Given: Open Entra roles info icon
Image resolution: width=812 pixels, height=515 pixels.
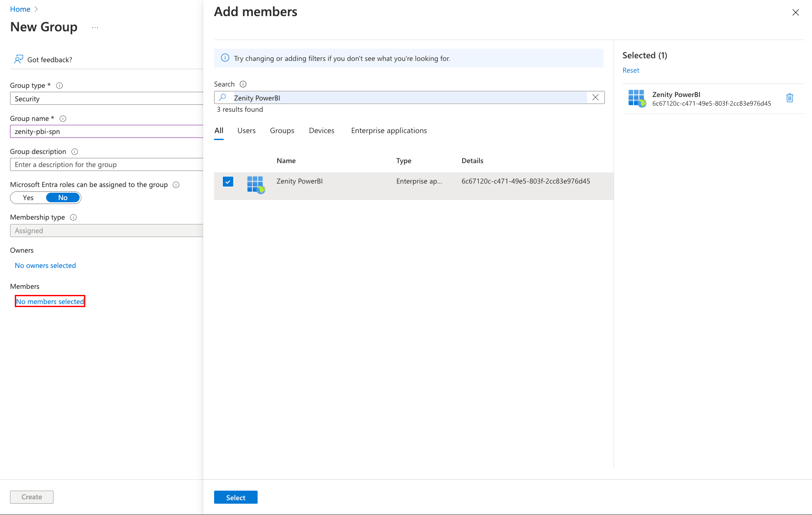Looking at the screenshot, I should point(176,185).
